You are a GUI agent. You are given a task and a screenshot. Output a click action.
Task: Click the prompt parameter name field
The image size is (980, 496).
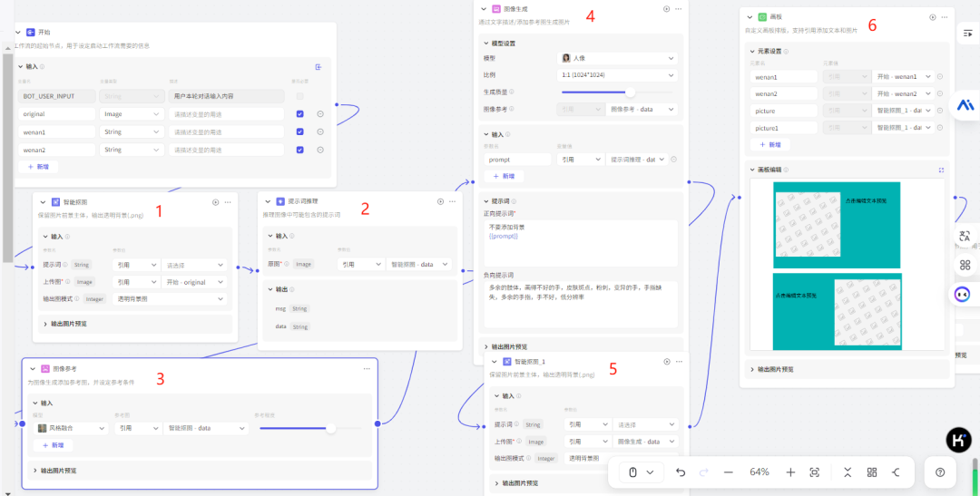[x=517, y=160]
